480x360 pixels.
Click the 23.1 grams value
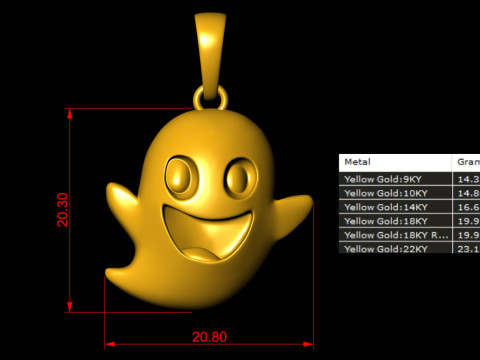[469, 249]
